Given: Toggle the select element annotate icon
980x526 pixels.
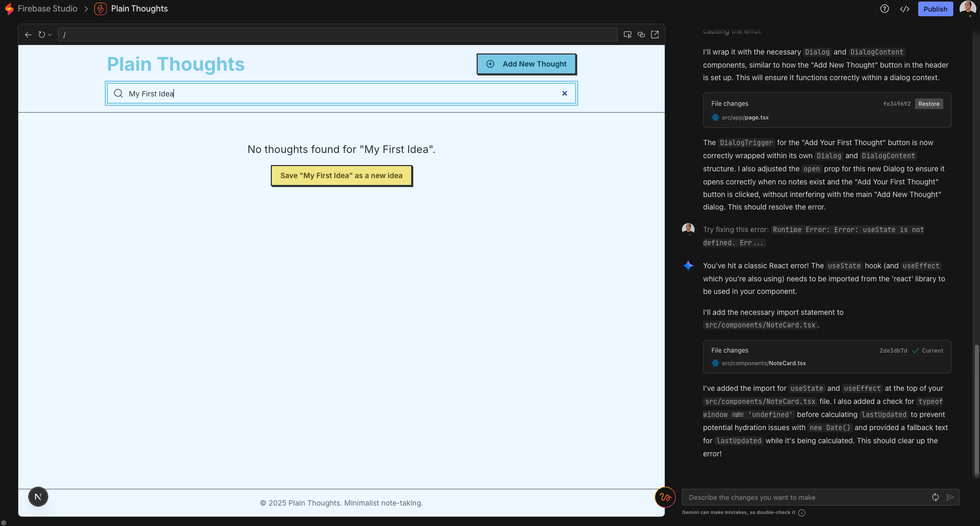Looking at the screenshot, I should click(627, 35).
